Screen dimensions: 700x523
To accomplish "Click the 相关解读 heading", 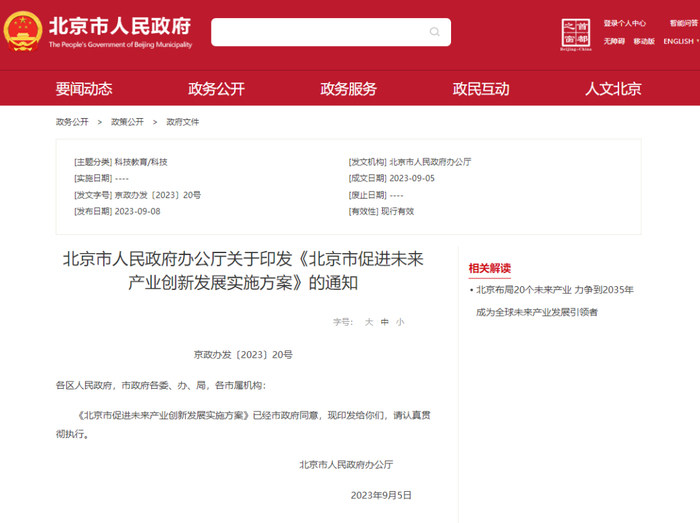I will [490, 268].
